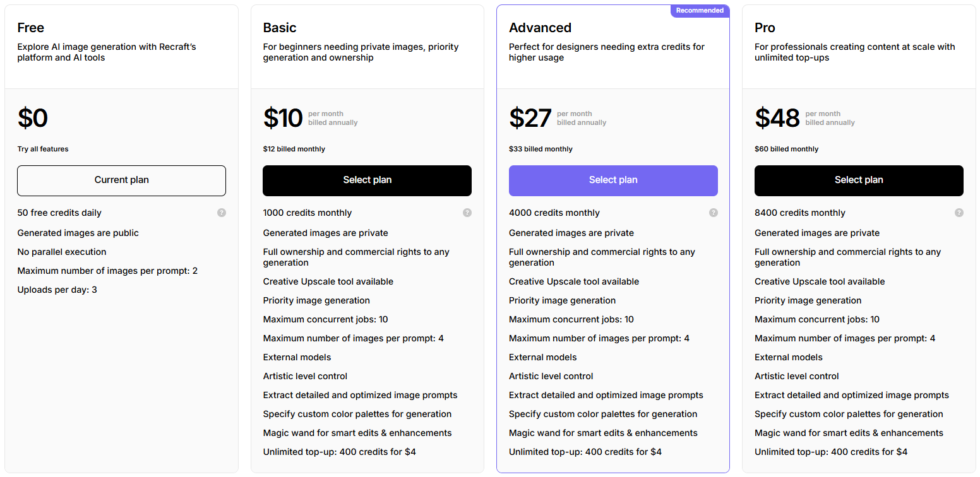Click "$60 billed monthly" text
Image resolution: width=980 pixels, height=477 pixels.
[786, 150]
